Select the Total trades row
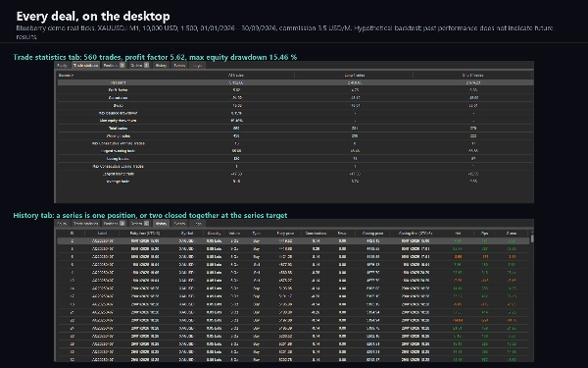Viewport: 588px width, 368px height. tap(295, 128)
